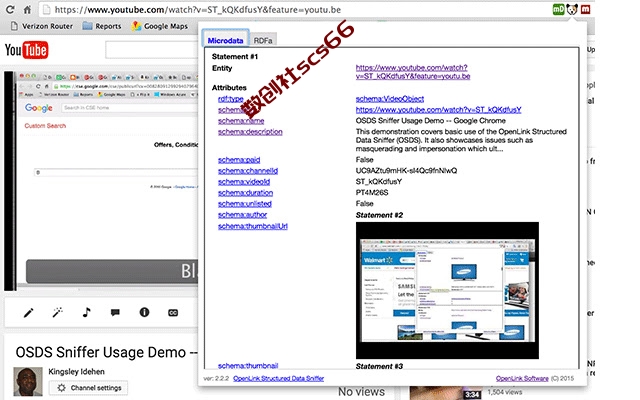Click the Walmart video thumbnail image
640x400 pixels.
[447, 291]
